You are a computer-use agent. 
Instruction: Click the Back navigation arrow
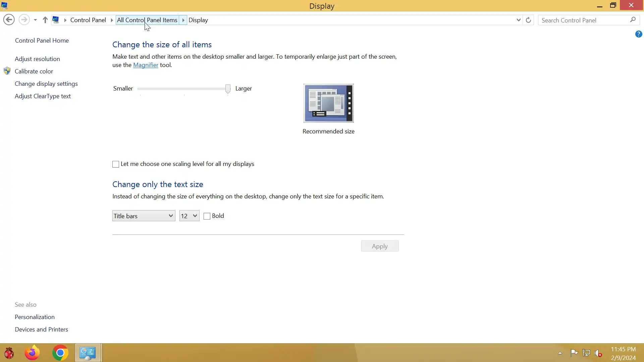[x=9, y=20]
